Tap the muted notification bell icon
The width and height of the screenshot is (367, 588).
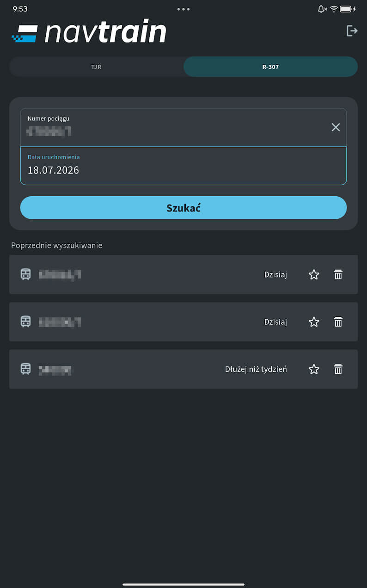coord(322,9)
